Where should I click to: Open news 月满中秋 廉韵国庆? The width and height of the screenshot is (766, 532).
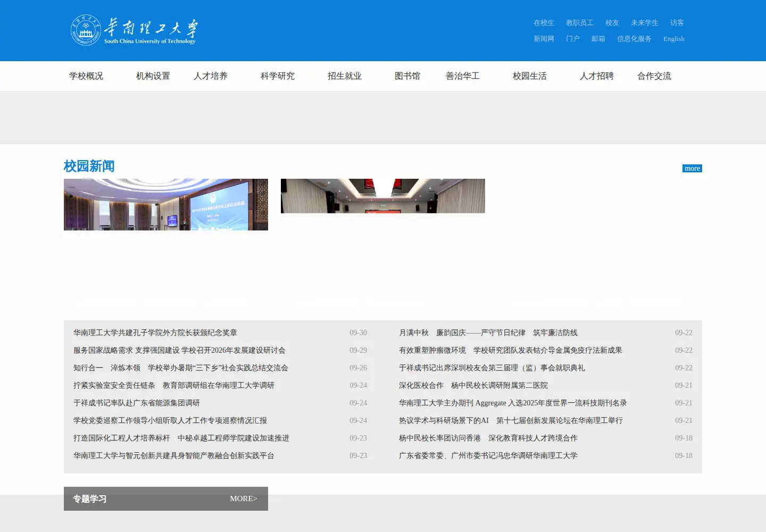(x=488, y=332)
